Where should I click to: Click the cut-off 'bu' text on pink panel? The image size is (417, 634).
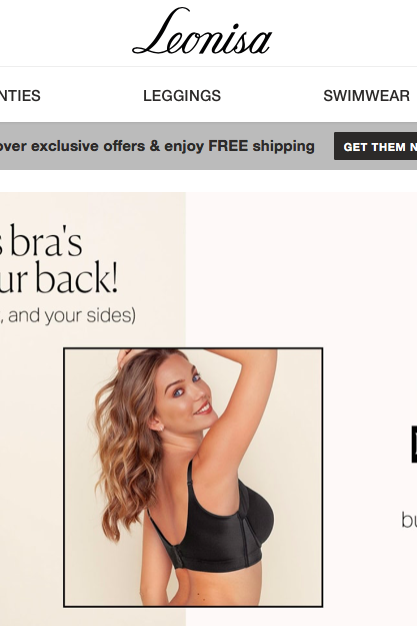tap(409, 520)
